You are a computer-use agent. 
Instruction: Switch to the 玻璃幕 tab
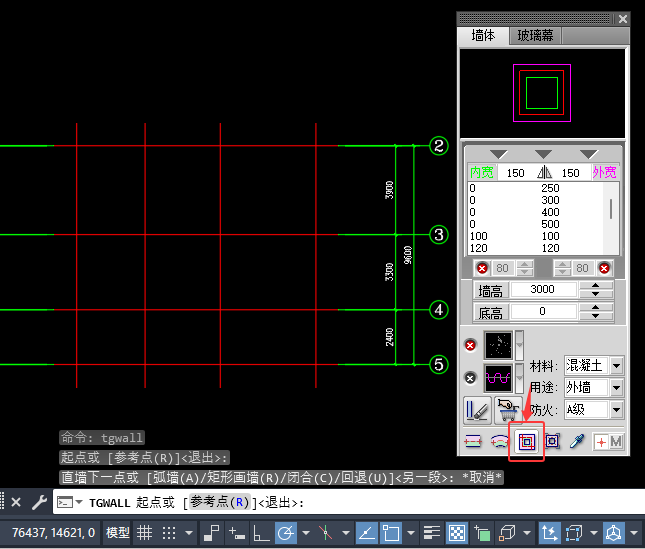coord(535,36)
